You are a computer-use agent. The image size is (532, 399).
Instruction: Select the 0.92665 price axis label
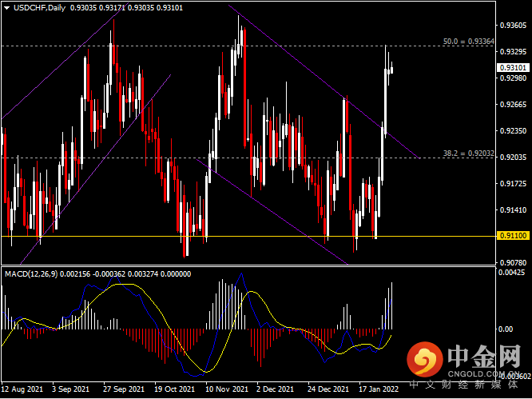pos(513,104)
